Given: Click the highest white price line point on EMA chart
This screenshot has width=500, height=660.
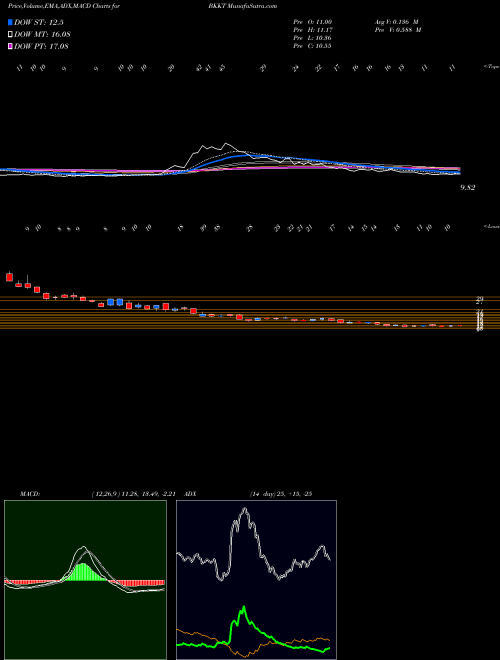Looking at the screenshot, I should click(227, 144).
